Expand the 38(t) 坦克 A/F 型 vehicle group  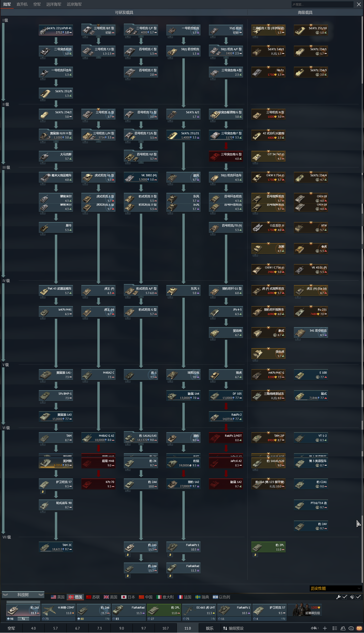[226, 51]
